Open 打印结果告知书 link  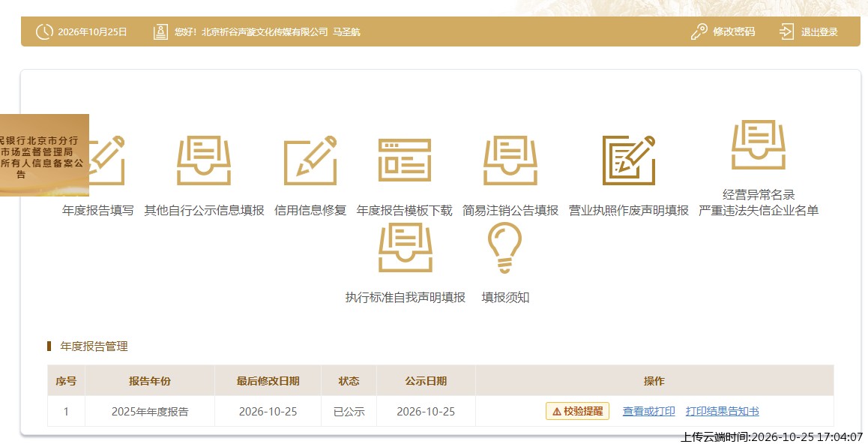[x=723, y=411]
